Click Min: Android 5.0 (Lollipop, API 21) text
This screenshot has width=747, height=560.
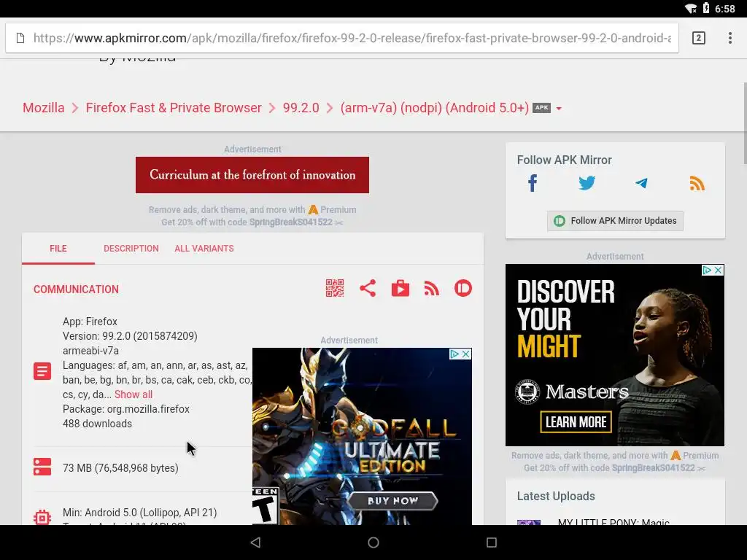click(x=139, y=513)
